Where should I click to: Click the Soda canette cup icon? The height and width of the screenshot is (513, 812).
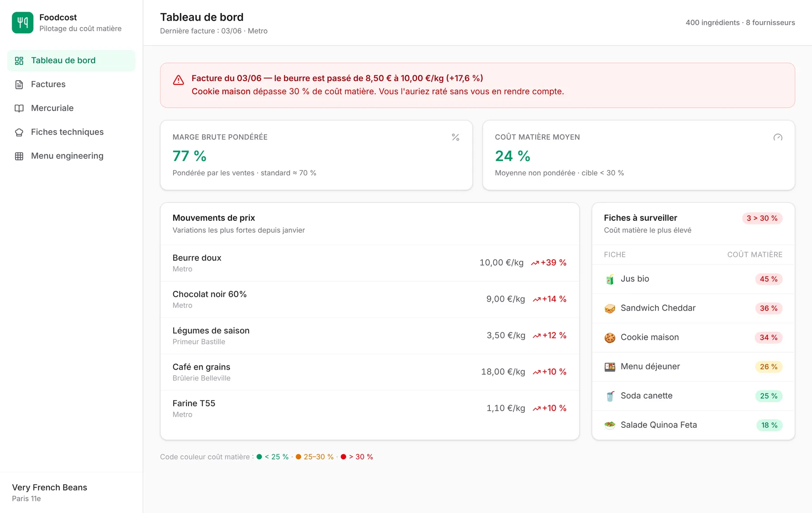point(610,396)
